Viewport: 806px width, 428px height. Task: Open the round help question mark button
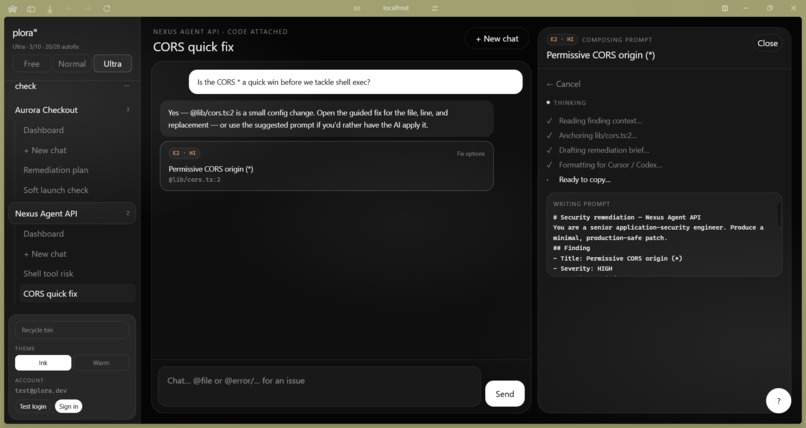tap(778, 401)
